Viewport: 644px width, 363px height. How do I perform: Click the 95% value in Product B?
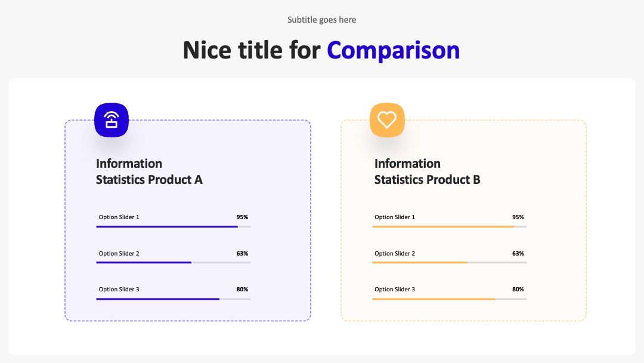tap(518, 217)
